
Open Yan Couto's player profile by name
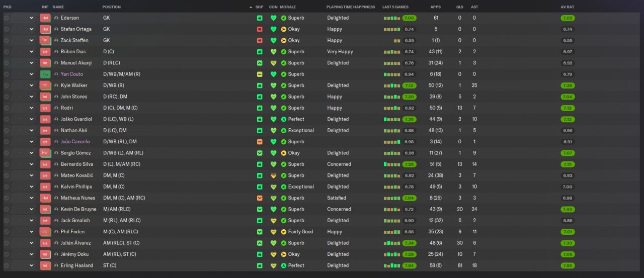click(72, 74)
